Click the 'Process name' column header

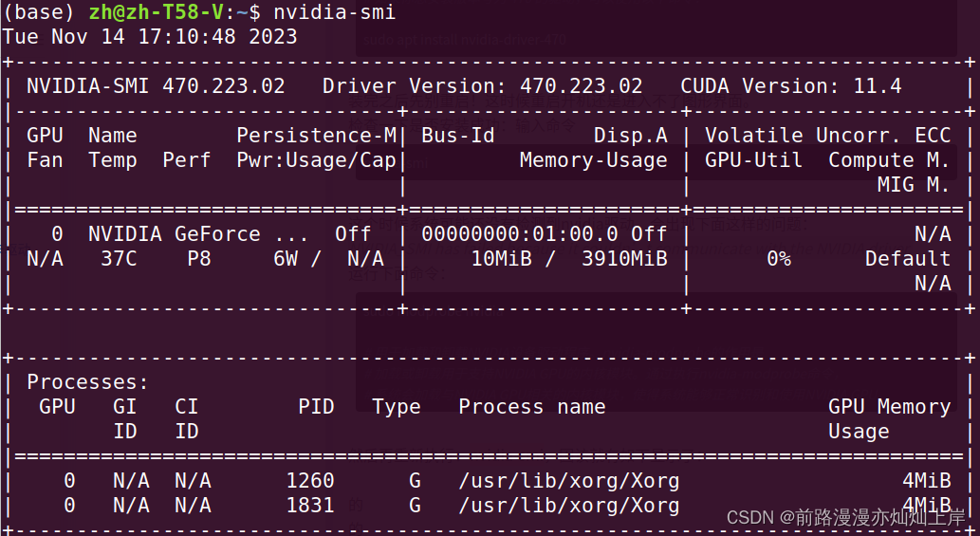(x=532, y=407)
